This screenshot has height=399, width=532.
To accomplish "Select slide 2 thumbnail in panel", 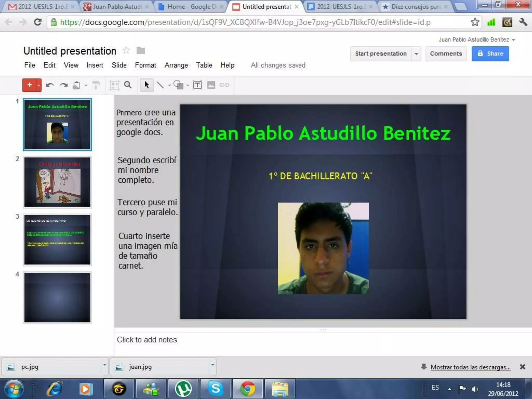I will click(x=57, y=182).
